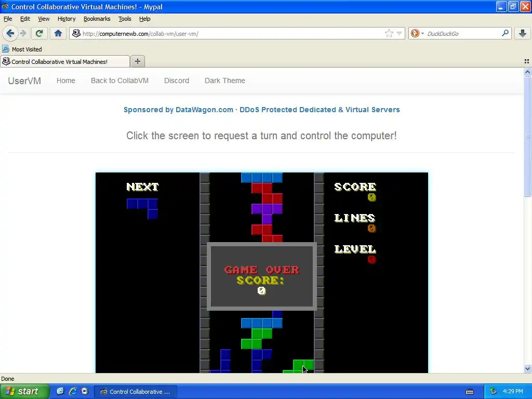532x399 pixels.
Task: Click the 4:29 PM taskbar clock
Action: pyautogui.click(x=513, y=391)
